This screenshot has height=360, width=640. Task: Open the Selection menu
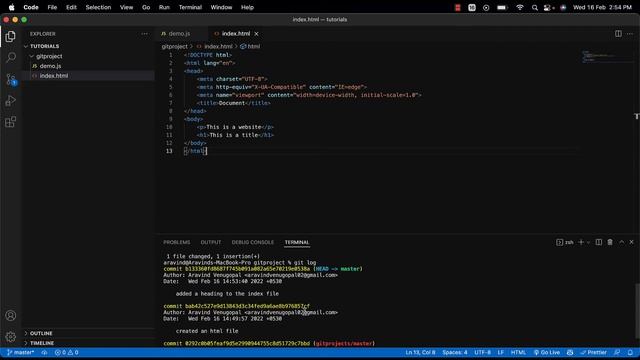tap(98, 7)
